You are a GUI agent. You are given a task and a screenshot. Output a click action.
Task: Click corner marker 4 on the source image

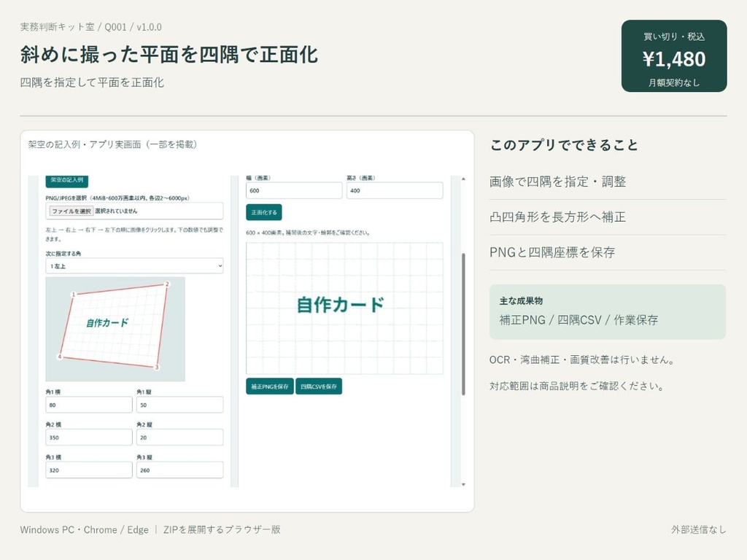coord(60,357)
